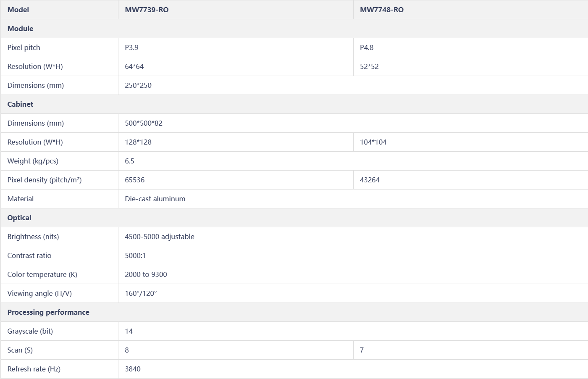Viewport: 588px width, 379px height.
Task: Select the Die-cast aluminum material value
Action: (155, 199)
